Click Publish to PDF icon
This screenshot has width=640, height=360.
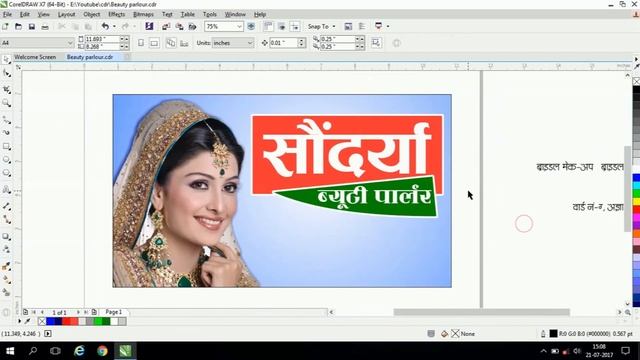point(192,27)
